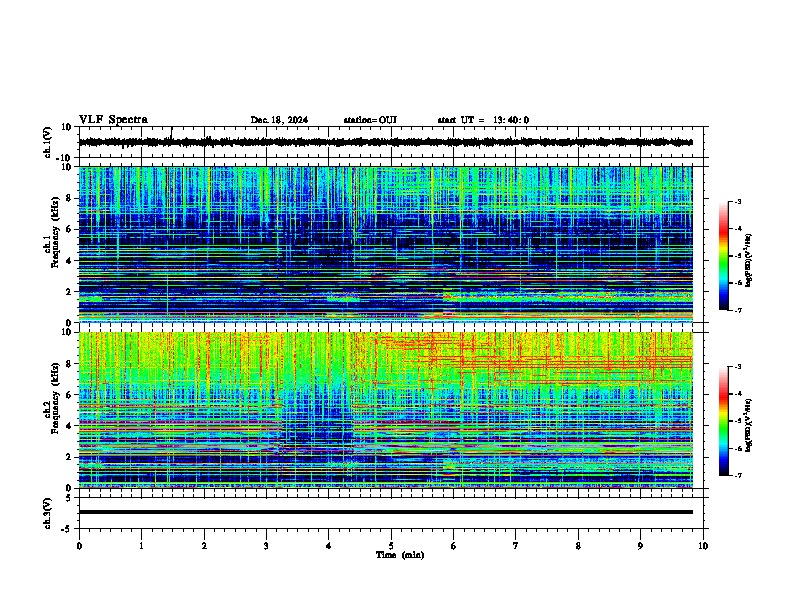This screenshot has width=792, height=612.
Task: Click tick 1 on the Time axis
Action: (141, 546)
